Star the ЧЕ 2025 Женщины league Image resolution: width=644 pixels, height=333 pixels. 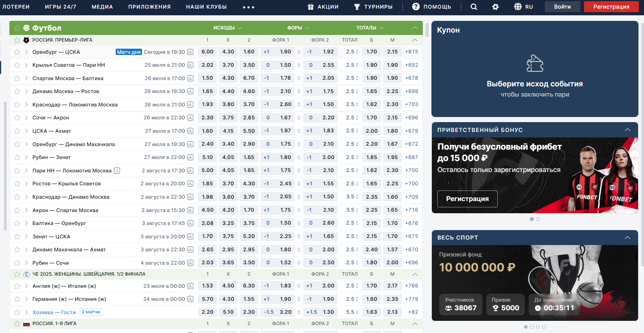pos(17,274)
